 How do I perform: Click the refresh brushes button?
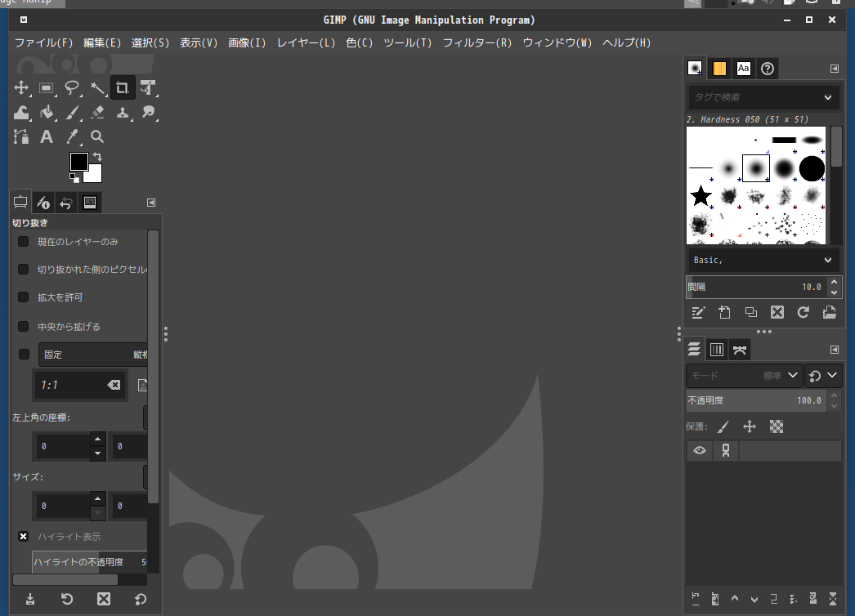pos(803,312)
